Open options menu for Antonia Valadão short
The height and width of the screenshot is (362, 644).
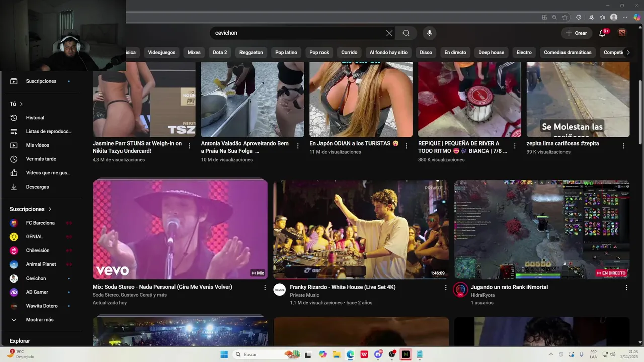[298, 146]
